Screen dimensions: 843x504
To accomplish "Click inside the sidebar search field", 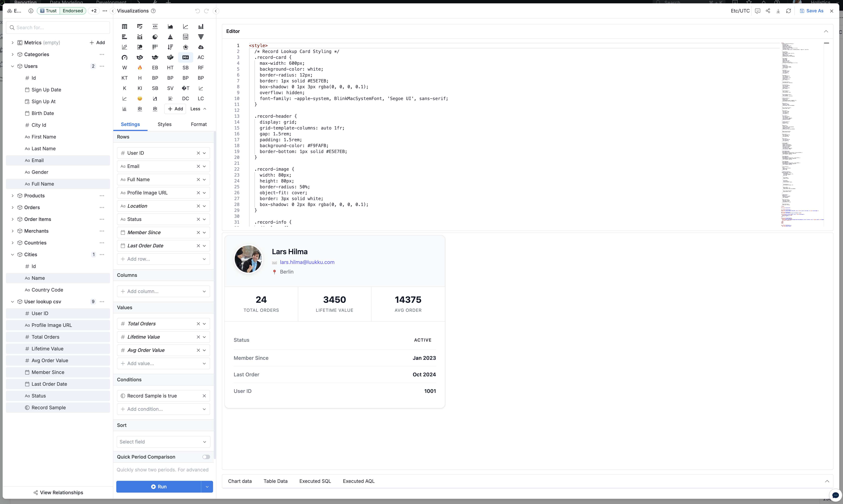I will [58, 27].
